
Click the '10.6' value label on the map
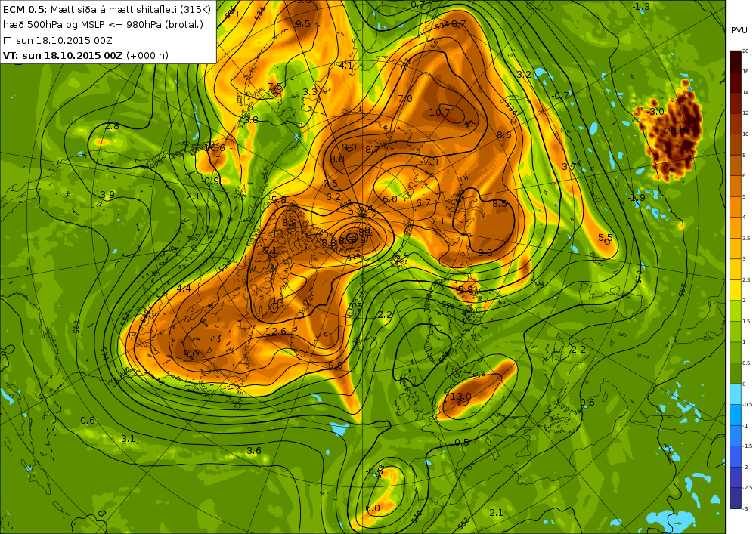(215, 148)
